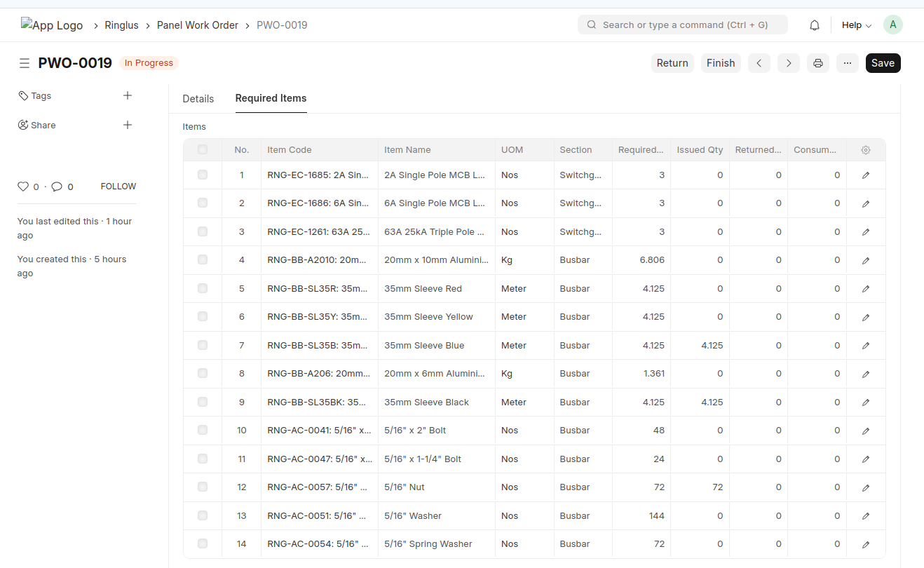Focus the search command bar

pos(683,25)
